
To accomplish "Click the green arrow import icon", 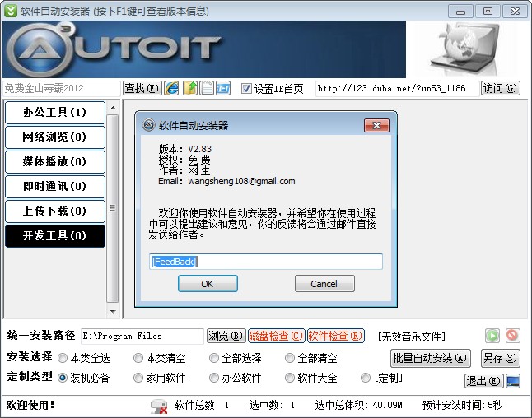I will tap(190, 88).
